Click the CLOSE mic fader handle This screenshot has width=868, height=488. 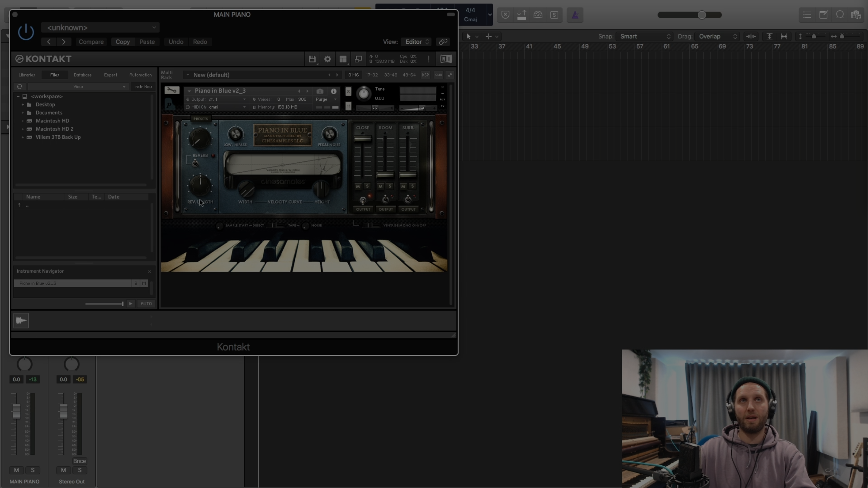pyautogui.click(x=363, y=139)
